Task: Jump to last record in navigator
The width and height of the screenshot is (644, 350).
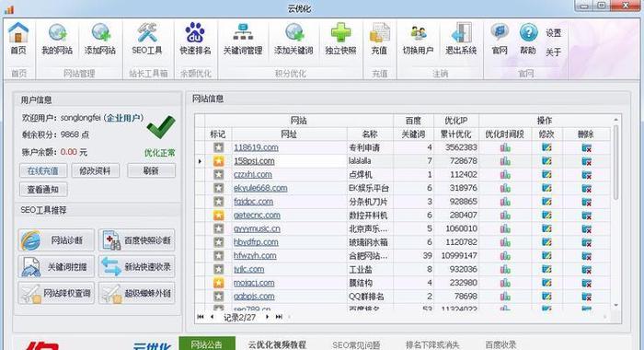Action: (x=279, y=317)
